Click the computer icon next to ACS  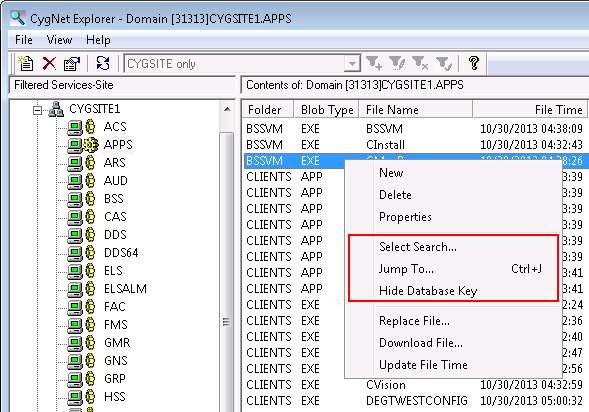click(75, 127)
